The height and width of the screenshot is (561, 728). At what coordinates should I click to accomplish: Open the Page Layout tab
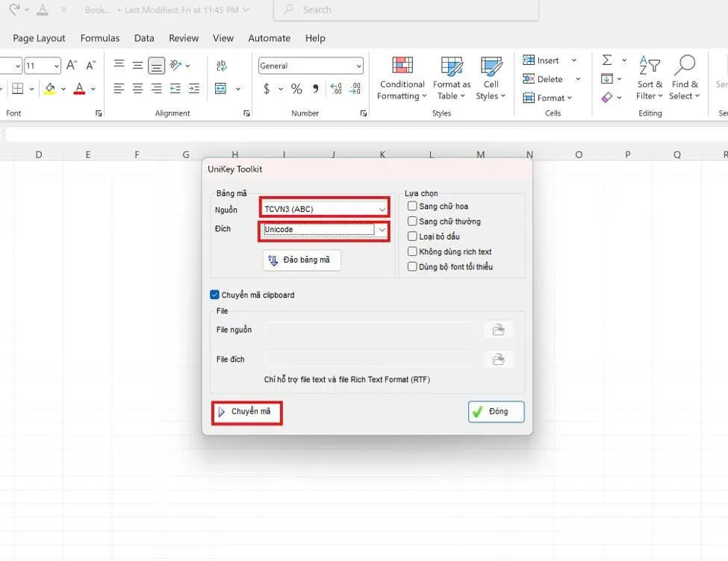(x=39, y=38)
